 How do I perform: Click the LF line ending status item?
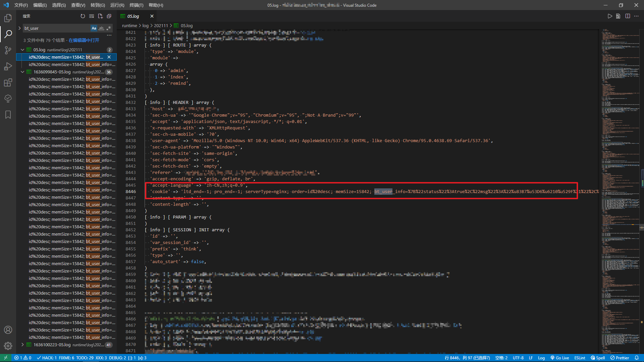click(x=531, y=358)
